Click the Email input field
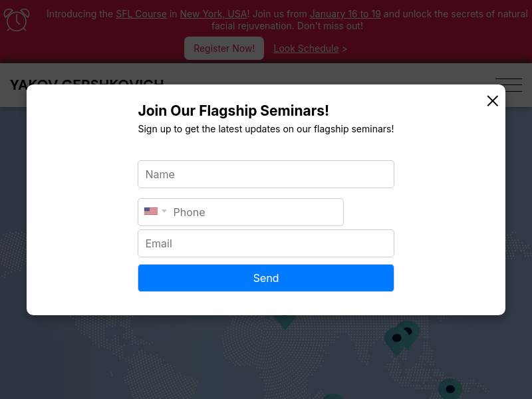Image resolution: width=532 pixels, height=399 pixels. [x=265, y=243]
